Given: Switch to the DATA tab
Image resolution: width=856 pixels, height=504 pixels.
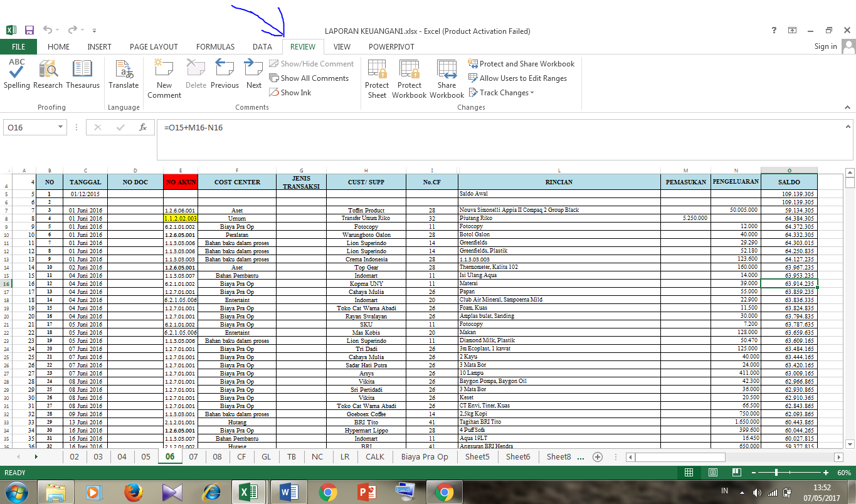Looking at the screenshot, I should click(x=262, y=47).
